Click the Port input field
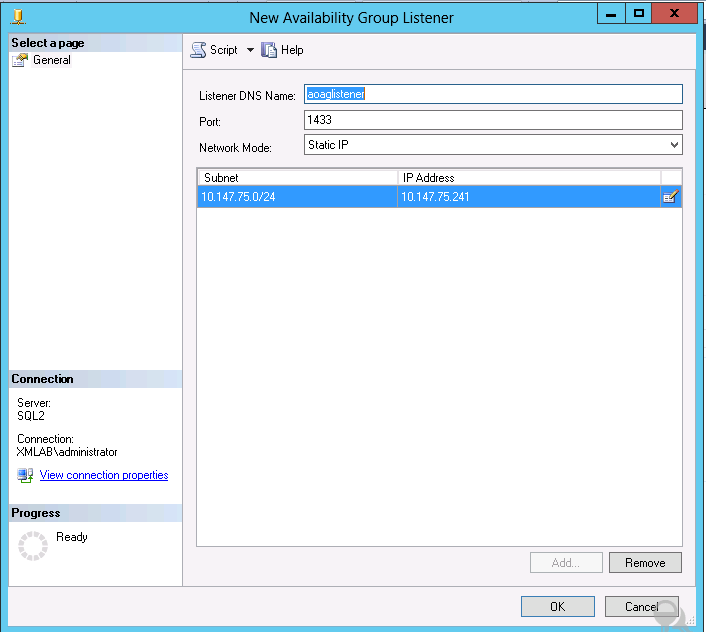Image resolution: width=706 pixels, height=632 pixels. point(492,120)
